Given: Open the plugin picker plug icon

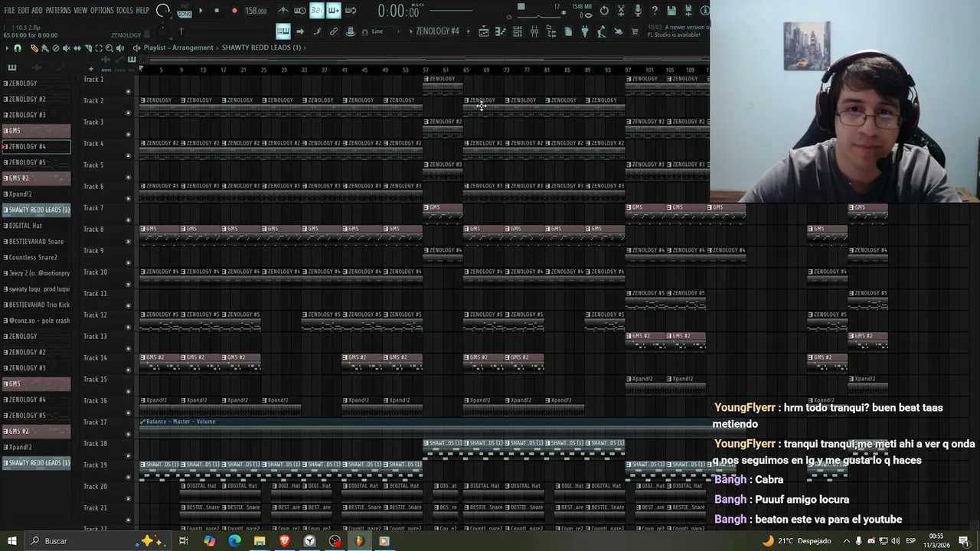Looking at the screenshot, I should 585,31.
